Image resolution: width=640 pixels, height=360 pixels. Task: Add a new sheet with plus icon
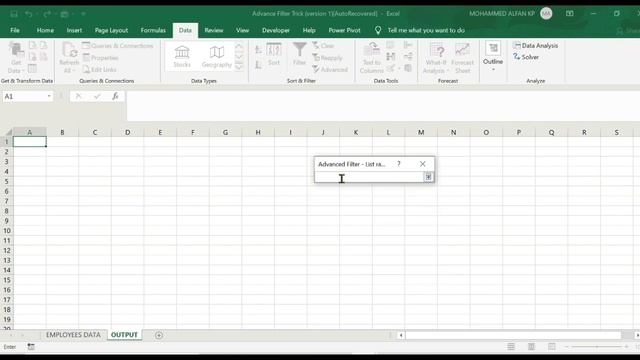pyautogui.click(x=159, y=335)
